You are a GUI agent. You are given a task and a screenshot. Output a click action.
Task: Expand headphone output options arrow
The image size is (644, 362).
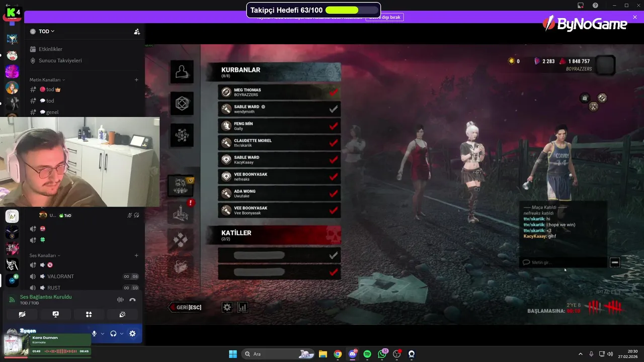pyautogui.click(x=122, y=333)
